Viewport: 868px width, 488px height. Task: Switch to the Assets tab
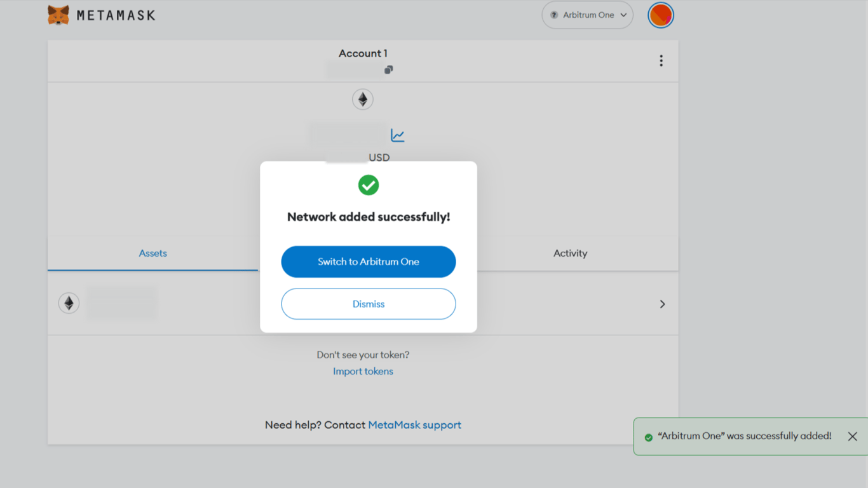[x=153, y=253]
